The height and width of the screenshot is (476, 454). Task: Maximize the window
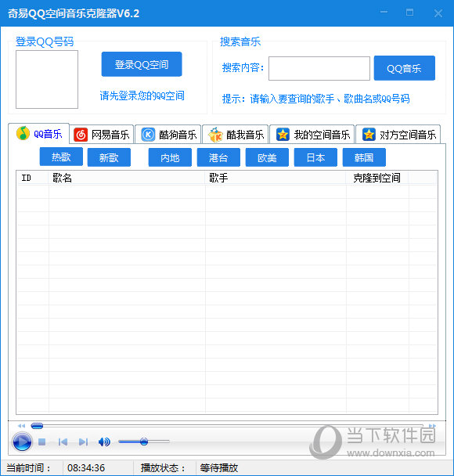pos(409,13)
